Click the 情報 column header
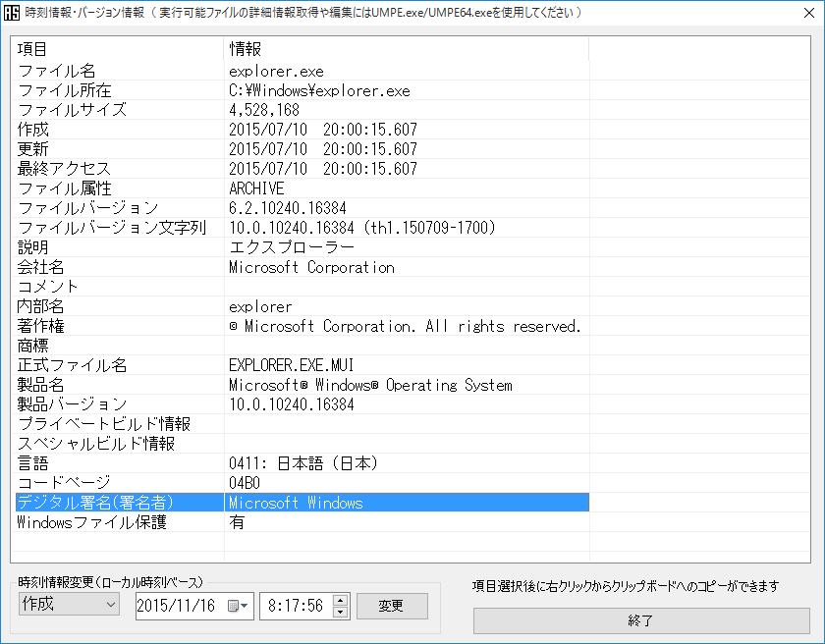The height and width of the screenshot is (644, 825). (x=407, y=49)
